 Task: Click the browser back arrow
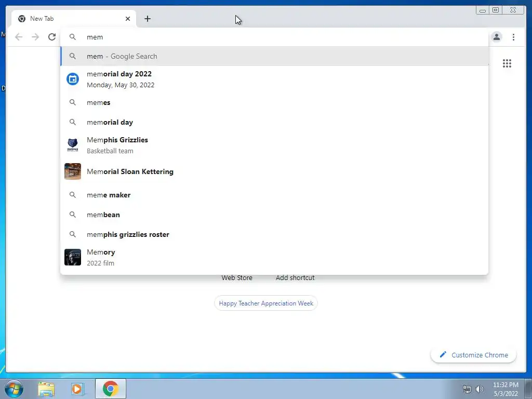pos(19,37)
